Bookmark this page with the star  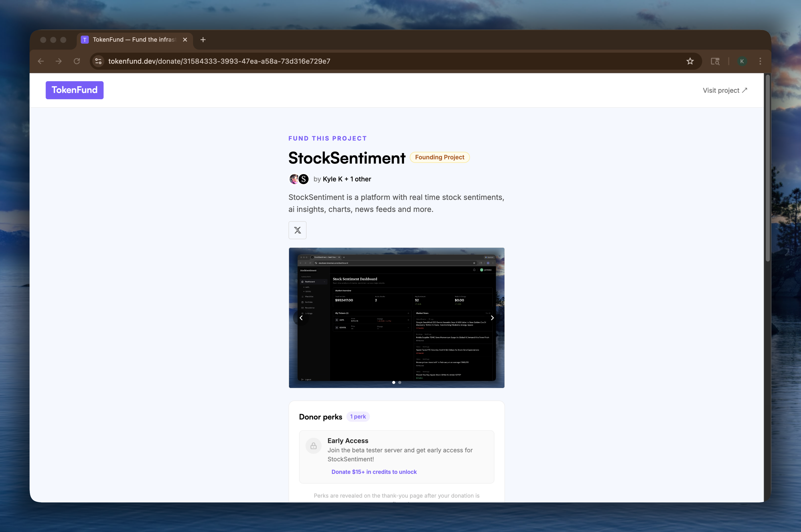690,61
